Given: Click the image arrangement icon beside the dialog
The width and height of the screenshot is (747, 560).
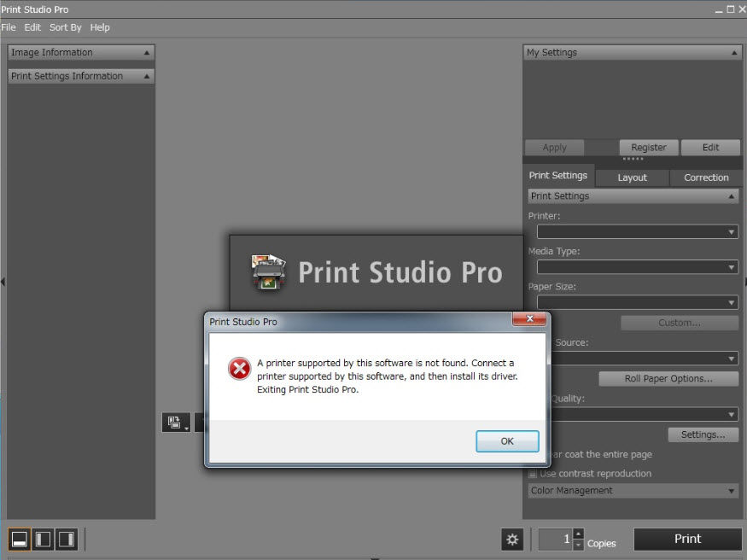Looking at the screenshot, I should (x=176, y=422).
